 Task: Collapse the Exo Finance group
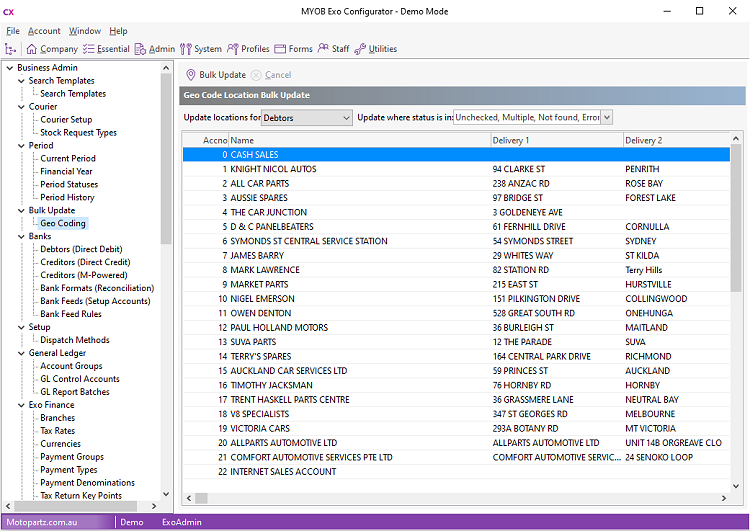click(x=21, y=405)
